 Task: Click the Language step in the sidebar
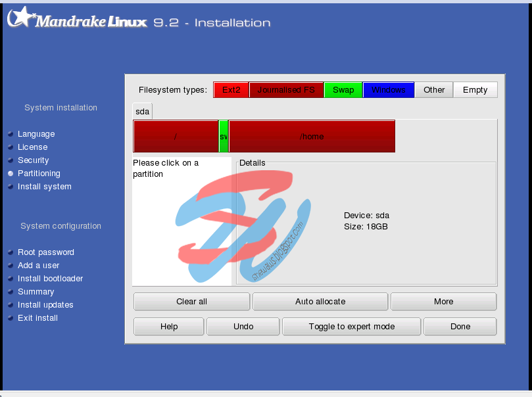click(36, 133)
